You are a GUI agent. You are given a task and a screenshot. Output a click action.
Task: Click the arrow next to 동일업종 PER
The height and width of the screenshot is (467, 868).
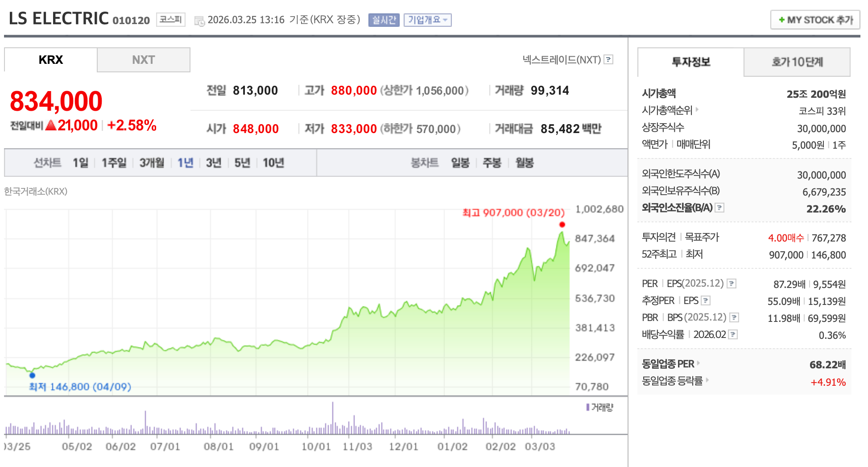point(699,363)
